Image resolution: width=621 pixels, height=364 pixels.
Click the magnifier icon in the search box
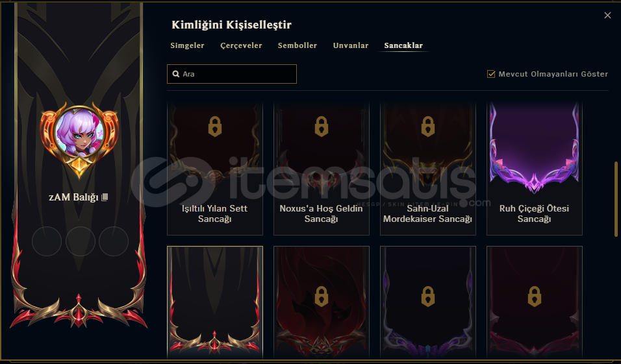[176, 74]
